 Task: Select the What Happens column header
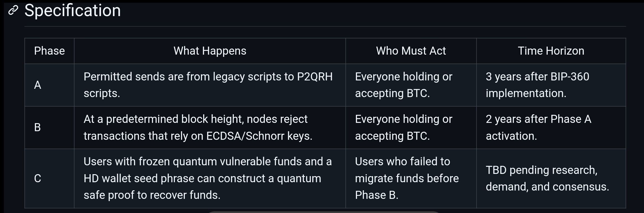click(x=210, y=51)
